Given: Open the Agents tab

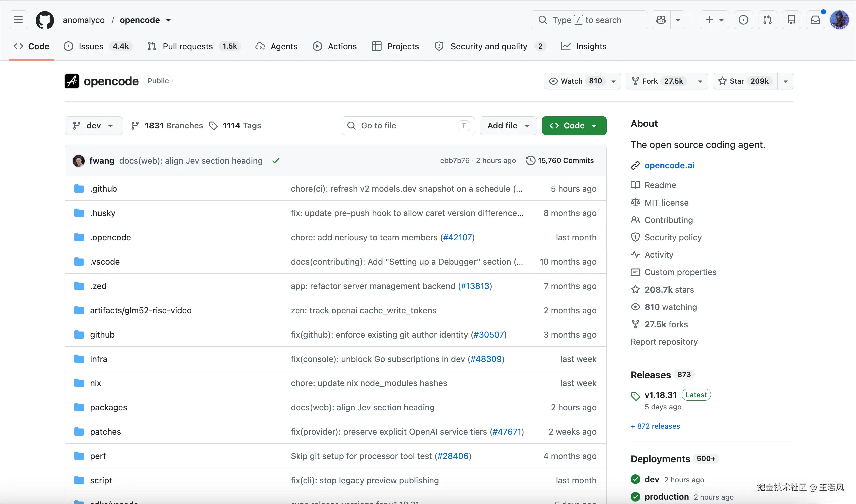Looking at the screenshot, I should click(276, 46).
